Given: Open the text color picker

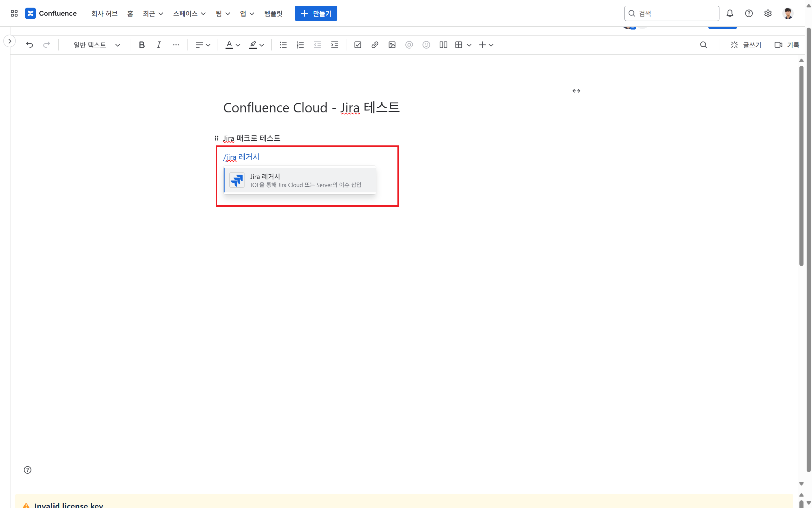Looking at the screenshot, I should (x=232, y=45).
